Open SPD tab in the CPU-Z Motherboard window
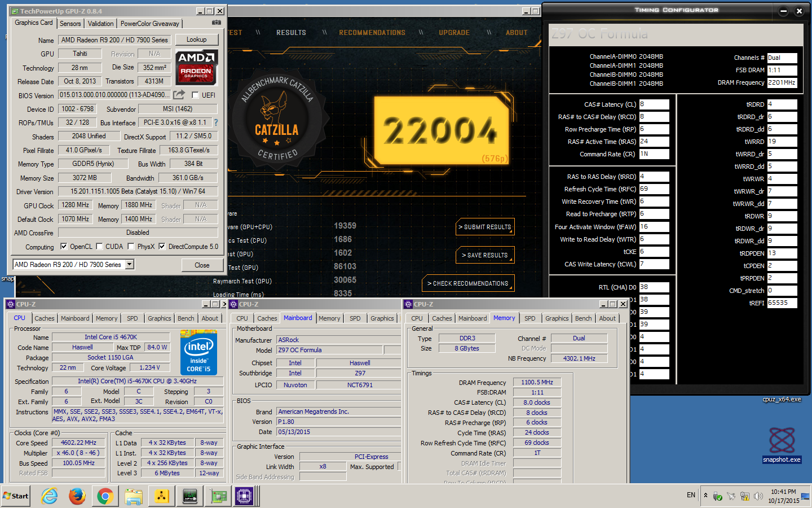 tap(355, 318)
